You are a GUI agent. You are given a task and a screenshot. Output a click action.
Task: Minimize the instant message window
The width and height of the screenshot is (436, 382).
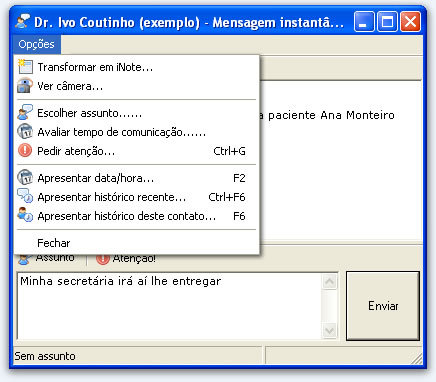(x=364, y=22)
